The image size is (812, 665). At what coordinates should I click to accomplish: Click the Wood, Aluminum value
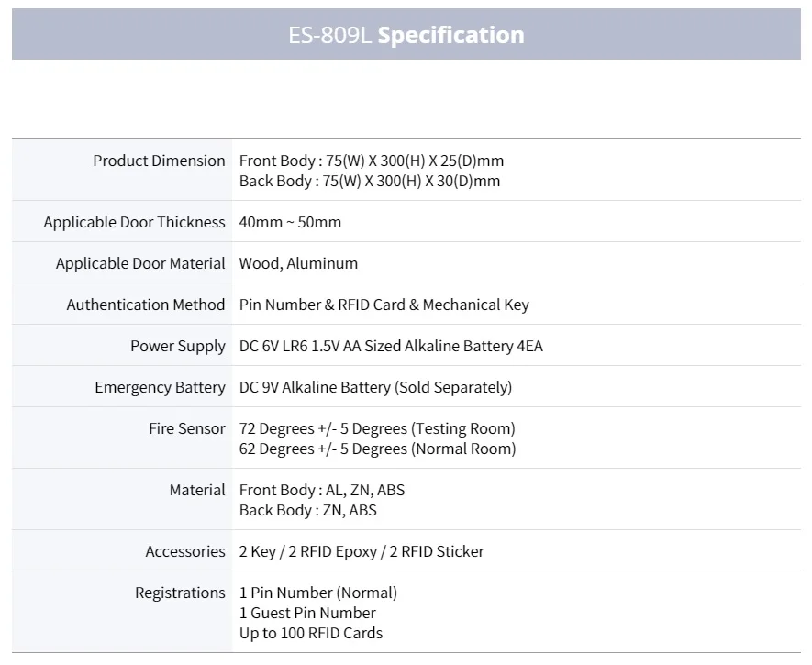[x=298, y=263]
